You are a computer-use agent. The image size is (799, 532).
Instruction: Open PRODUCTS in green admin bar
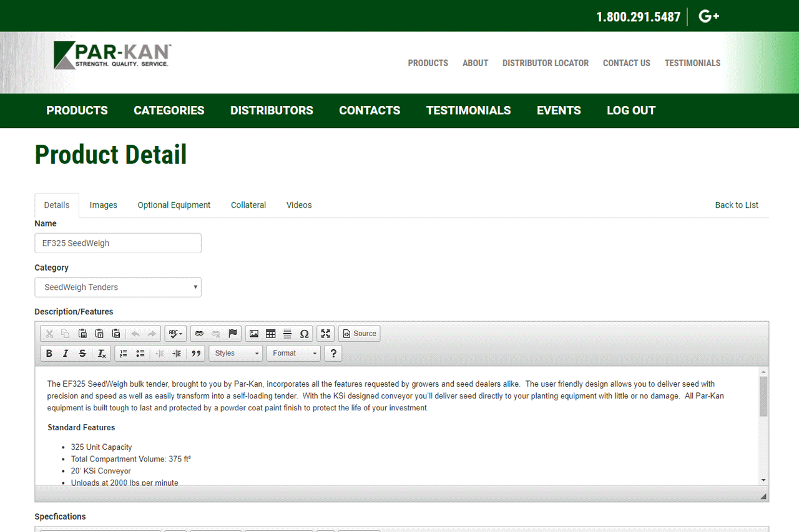click(77, 110)
